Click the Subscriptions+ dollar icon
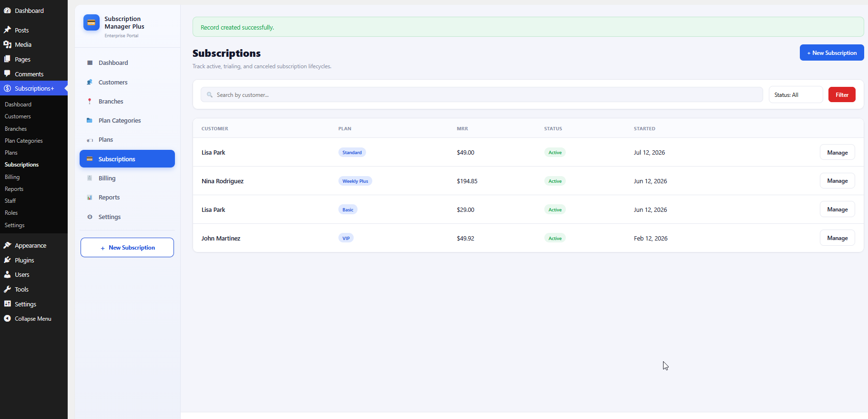 point(7,88)
